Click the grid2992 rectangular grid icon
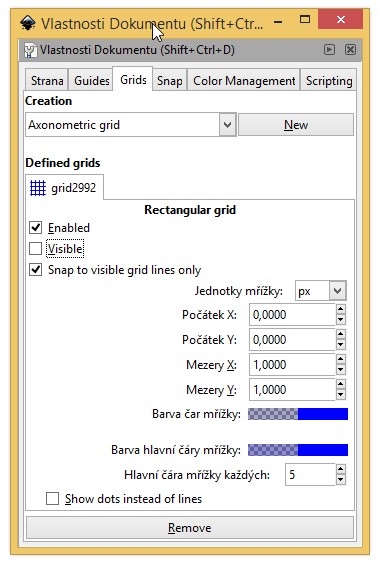 pyautogui.click(x=38, y=188)
